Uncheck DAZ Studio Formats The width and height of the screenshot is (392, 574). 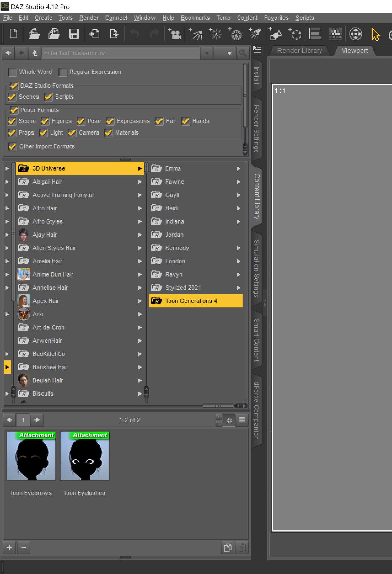coord(14,86)
